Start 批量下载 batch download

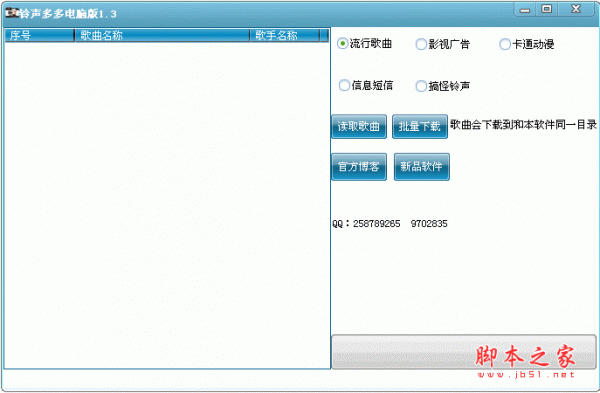[420, 126]
